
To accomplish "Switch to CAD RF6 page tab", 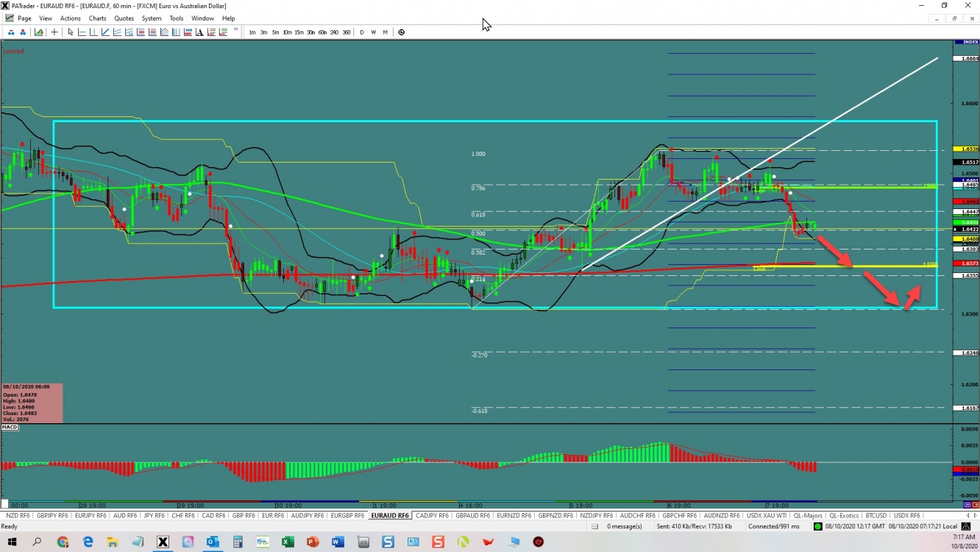I will (x=213, y=516).
